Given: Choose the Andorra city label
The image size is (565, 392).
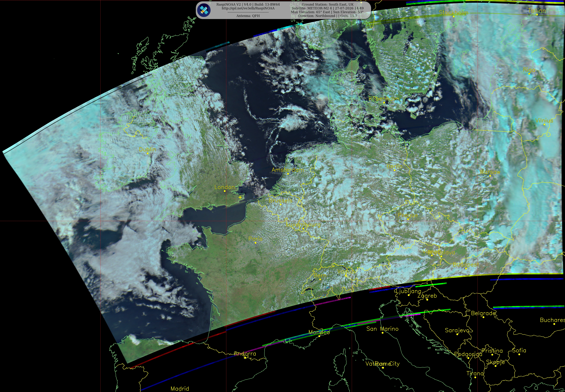Looking at the screenshot, I should [245, 354].
